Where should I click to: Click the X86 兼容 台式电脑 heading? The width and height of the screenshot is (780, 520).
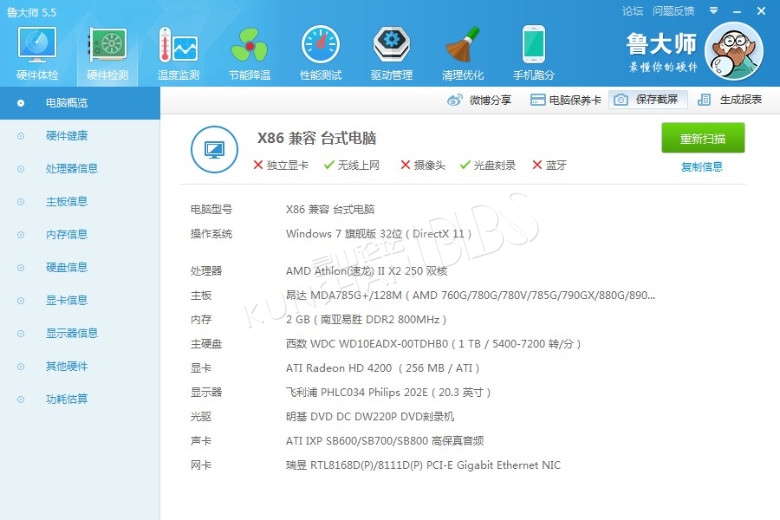click(x=316, y=138)
